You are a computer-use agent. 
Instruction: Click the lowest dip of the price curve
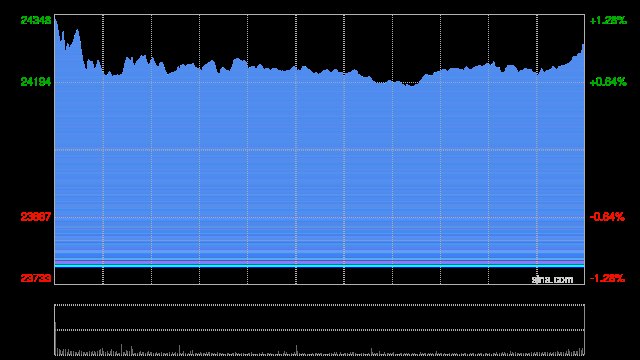411,85
